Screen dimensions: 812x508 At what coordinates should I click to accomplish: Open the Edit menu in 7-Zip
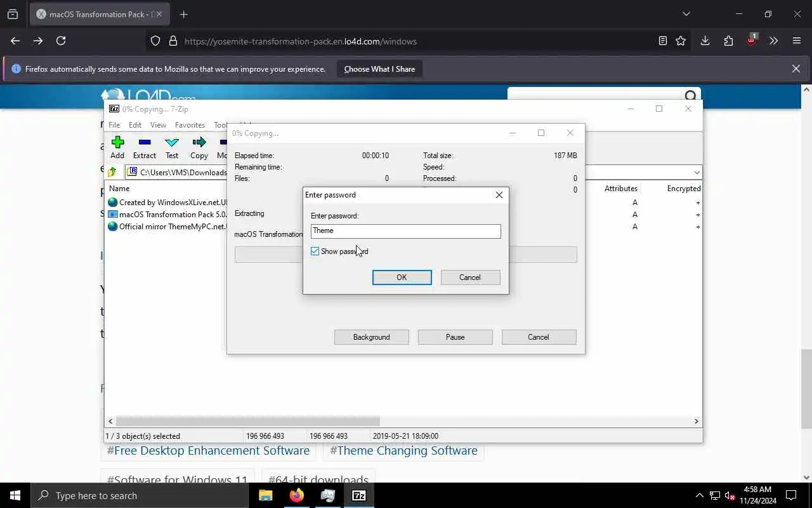[x=135, y=125]
